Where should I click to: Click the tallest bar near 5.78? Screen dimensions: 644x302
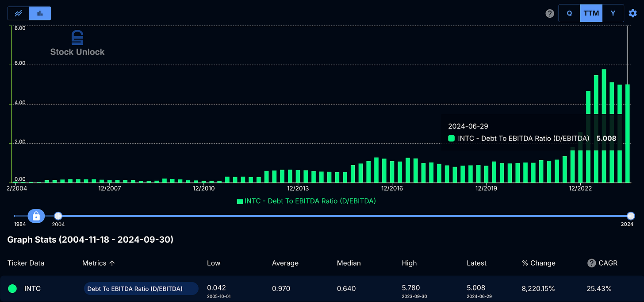604,126
